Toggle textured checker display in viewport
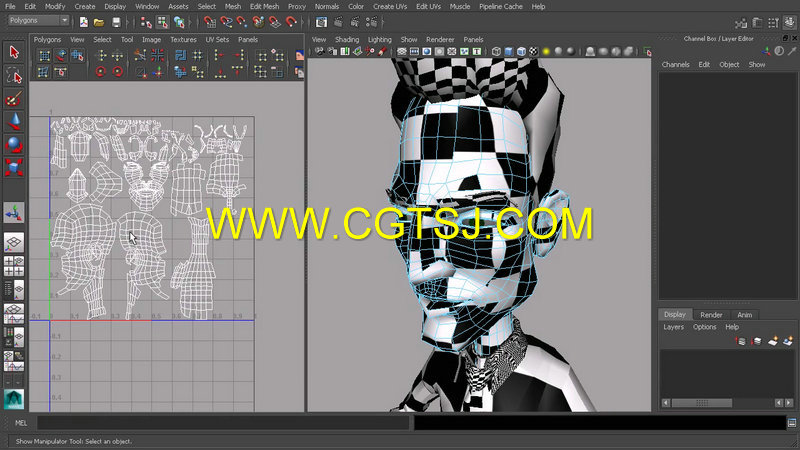Screen dimensions: 800x450 [533, 51]
